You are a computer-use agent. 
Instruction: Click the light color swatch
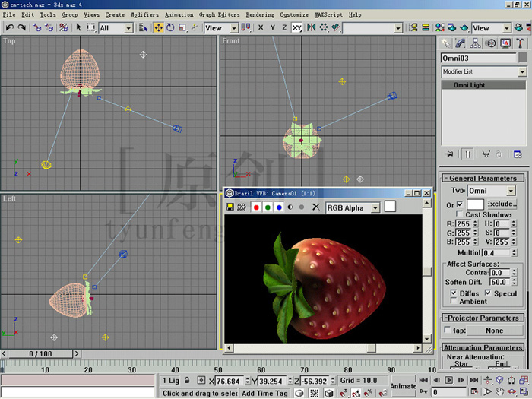click(x=475, y=204)
